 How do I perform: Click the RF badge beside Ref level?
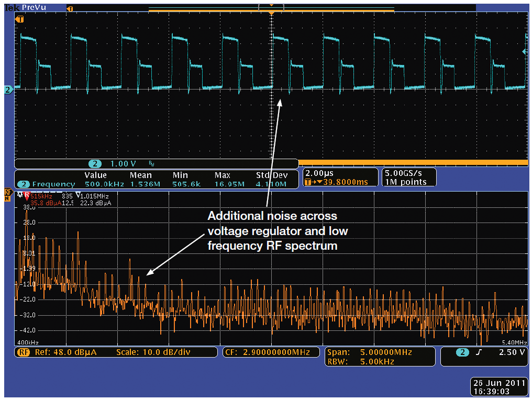tap(24, 352)
